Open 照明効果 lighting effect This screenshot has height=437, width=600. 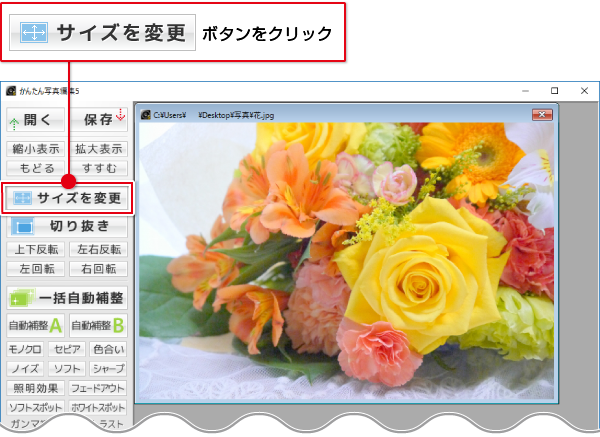tap(36, 388)
